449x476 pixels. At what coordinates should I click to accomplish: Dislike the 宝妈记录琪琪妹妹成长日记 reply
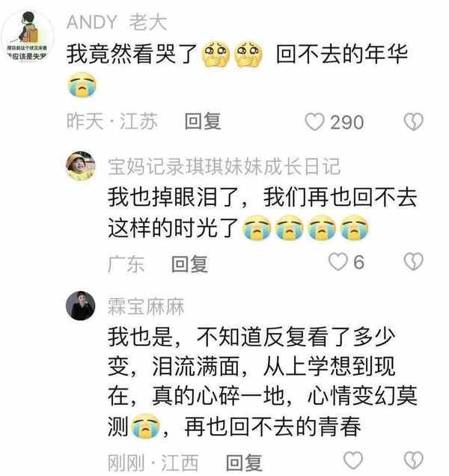coord(413,262)
